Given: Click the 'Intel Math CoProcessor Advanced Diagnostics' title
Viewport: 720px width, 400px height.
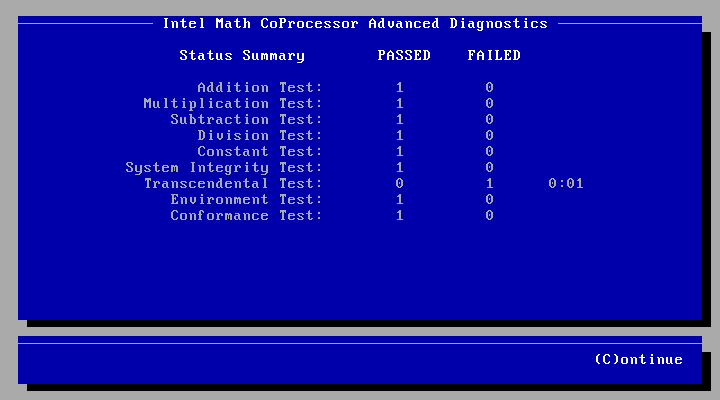Looking at the screenshot, I should click(355, 23).
